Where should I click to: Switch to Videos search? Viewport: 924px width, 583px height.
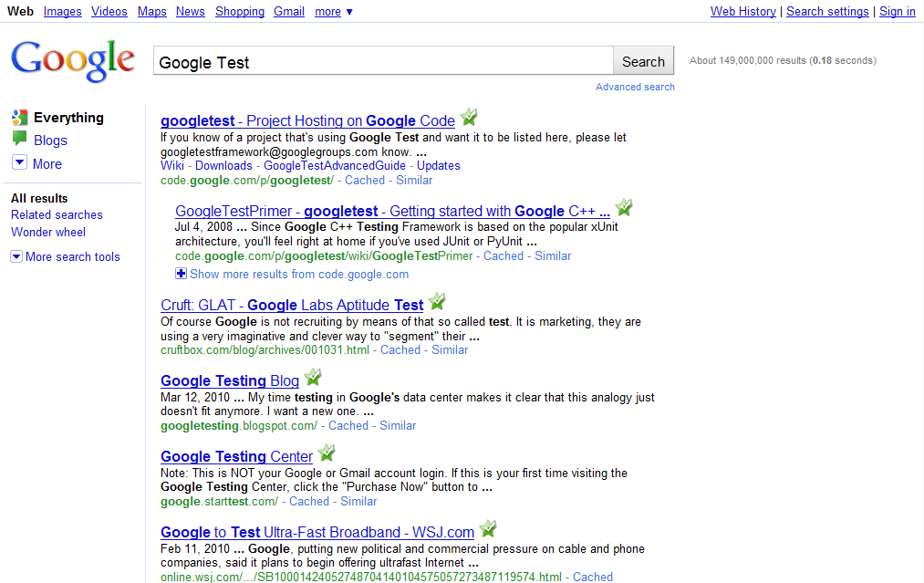(109, 11)
